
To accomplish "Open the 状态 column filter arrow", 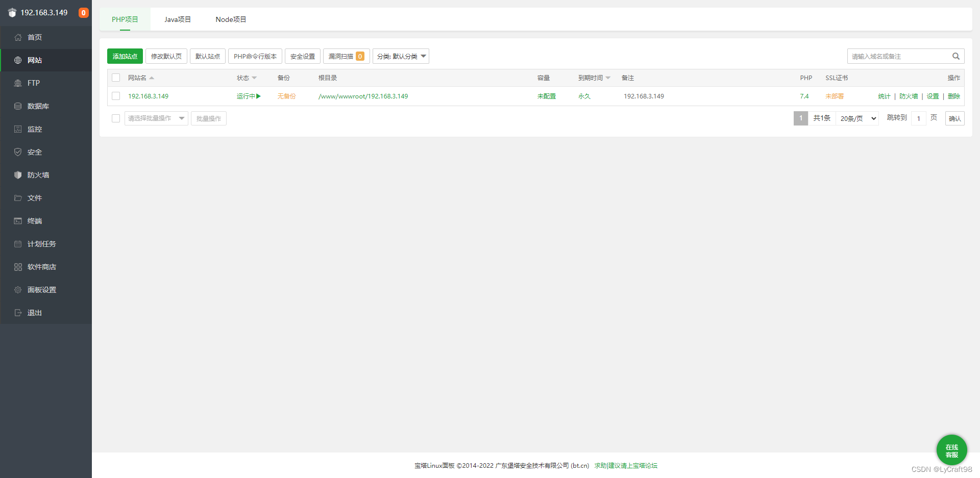I will [254, 78].
